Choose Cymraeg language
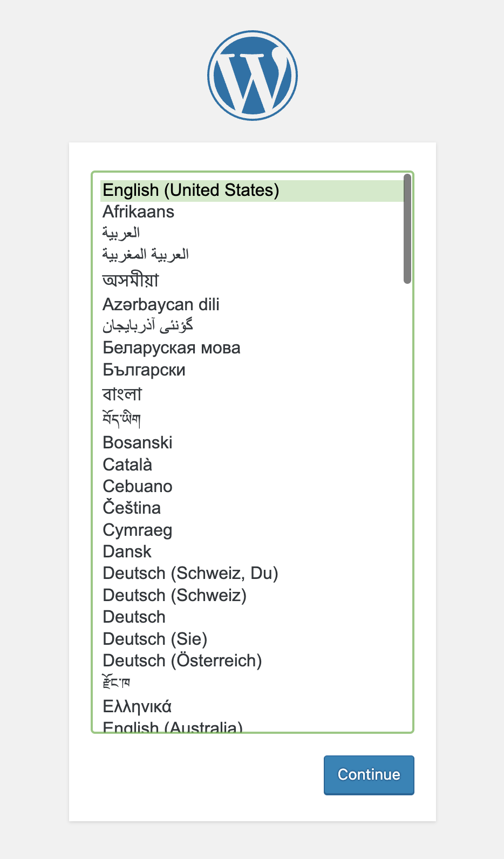The height and width of the screenshot is (859, 504). (138, 530)
